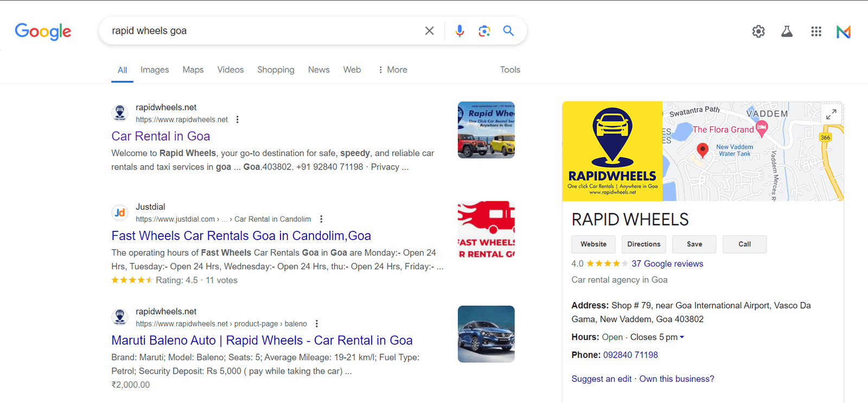Screen dimensions: 868x403
Task: Click the Car Rental in Candolim breadcrumb
Action: coord(273,219)
